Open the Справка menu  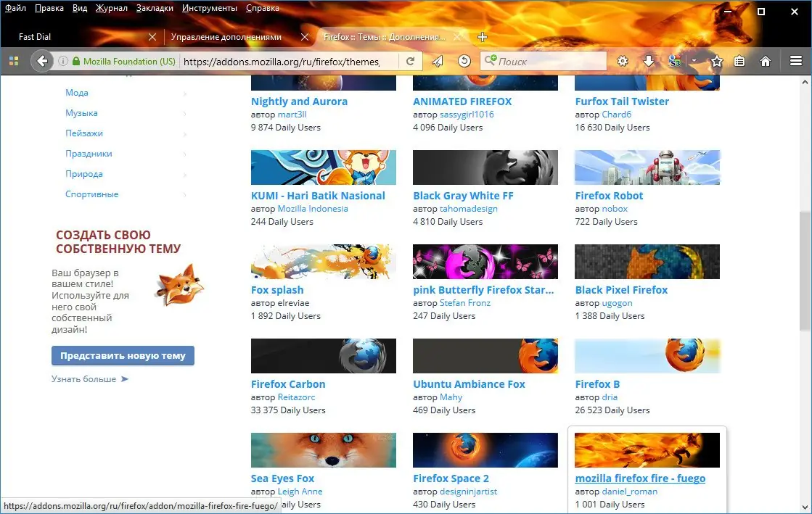(x=263, y=8)
